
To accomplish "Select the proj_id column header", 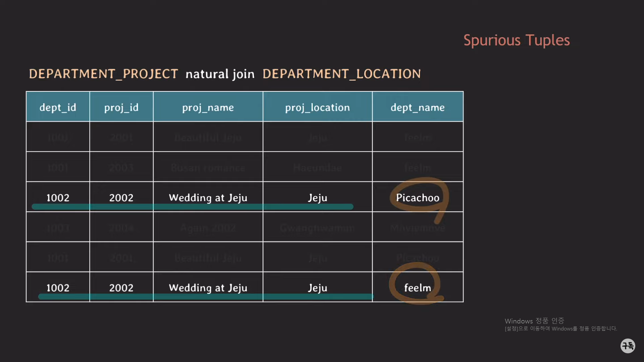I will tap(121, 107).
